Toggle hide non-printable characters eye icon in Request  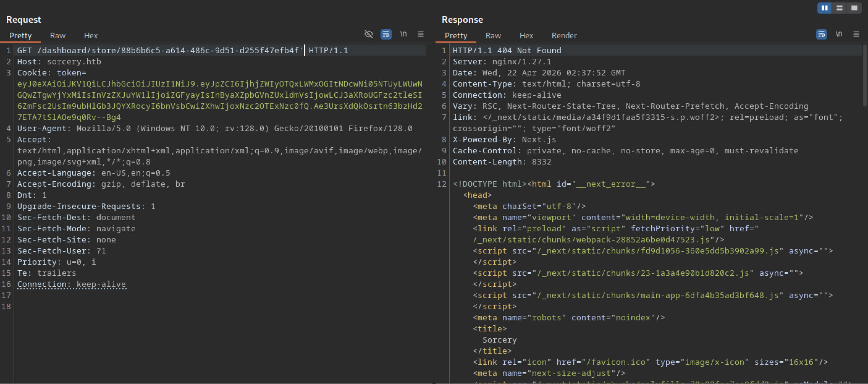369,34
